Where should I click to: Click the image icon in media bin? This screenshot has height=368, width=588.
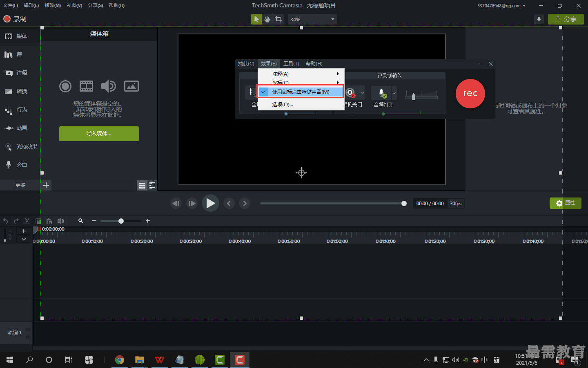131,86
